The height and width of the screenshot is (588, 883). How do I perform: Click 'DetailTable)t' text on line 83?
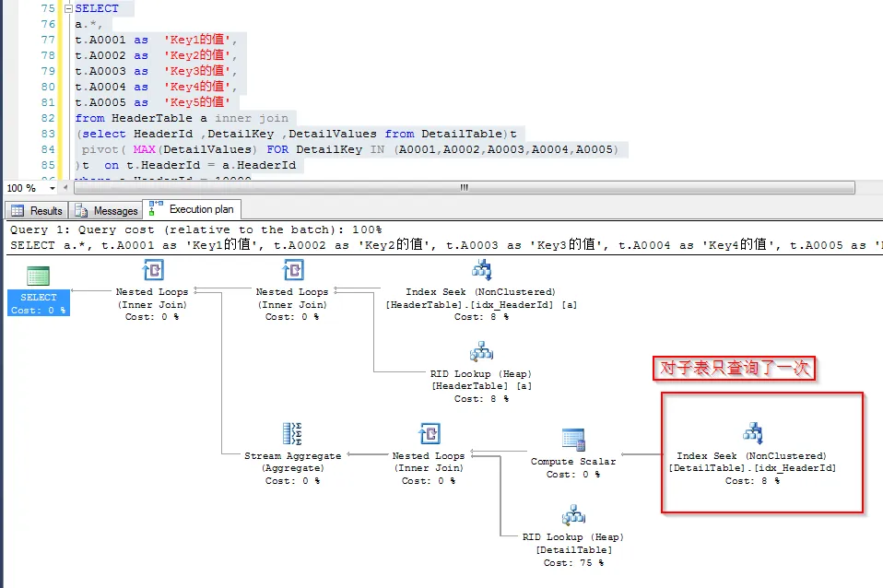click(x=469, y=134)
